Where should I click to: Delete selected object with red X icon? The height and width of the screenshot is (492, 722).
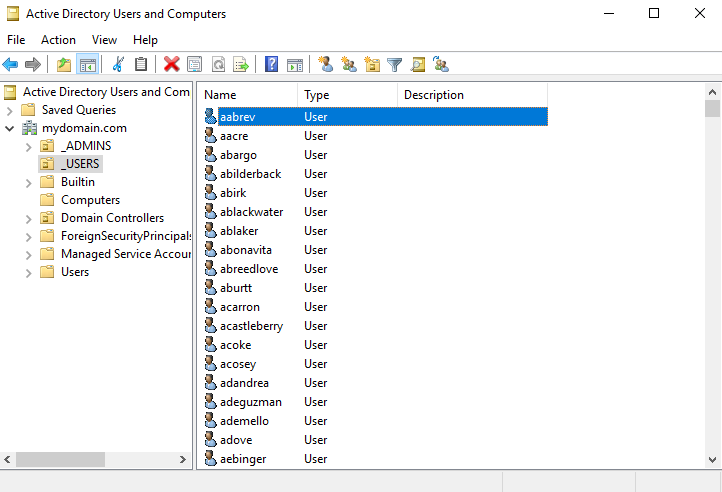172,64
